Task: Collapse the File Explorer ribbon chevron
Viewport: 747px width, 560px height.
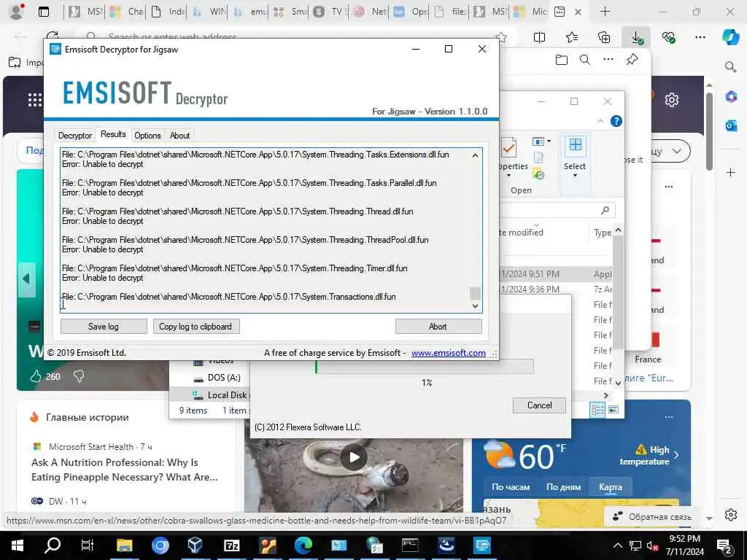Action: click(x=600, y=122)
